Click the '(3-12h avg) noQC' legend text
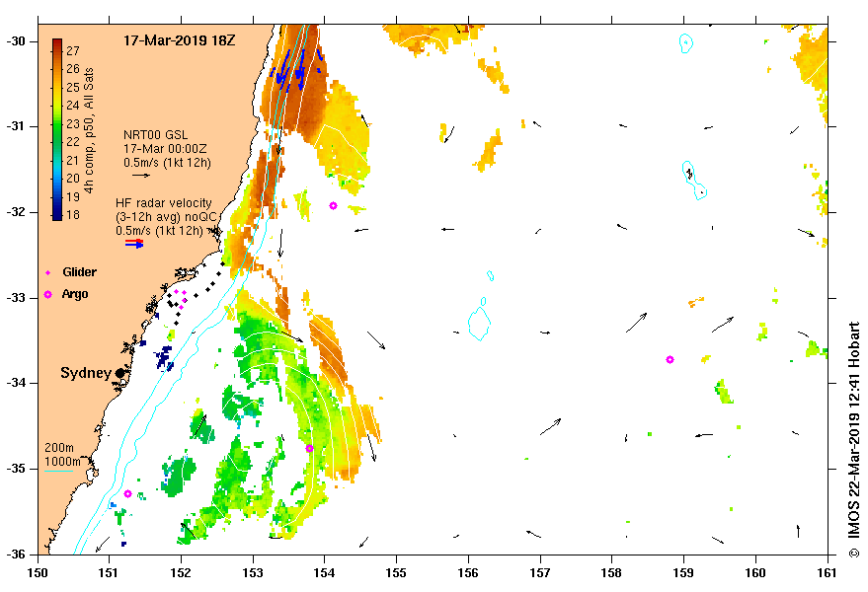Screen dimensions: 868x592 point(166,217)
